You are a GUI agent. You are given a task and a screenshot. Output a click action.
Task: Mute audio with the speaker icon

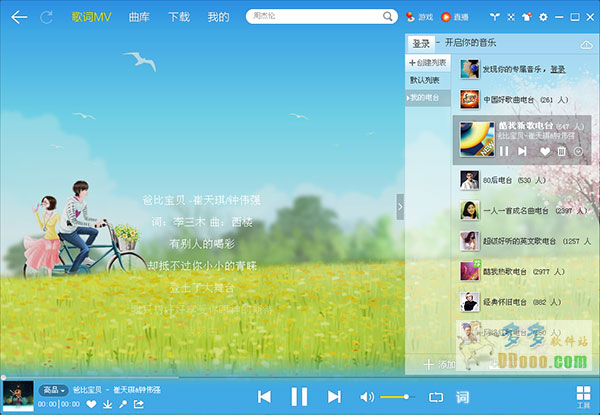[x=367, y=397]
